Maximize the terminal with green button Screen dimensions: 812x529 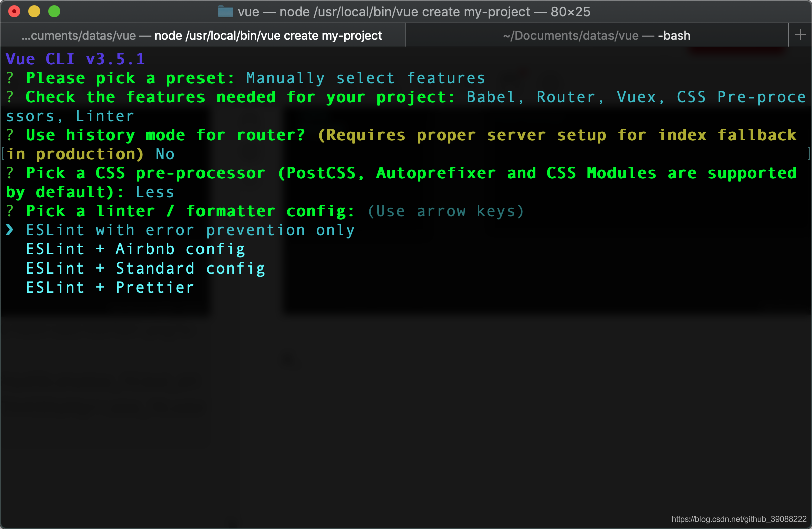tap(54, 11)
